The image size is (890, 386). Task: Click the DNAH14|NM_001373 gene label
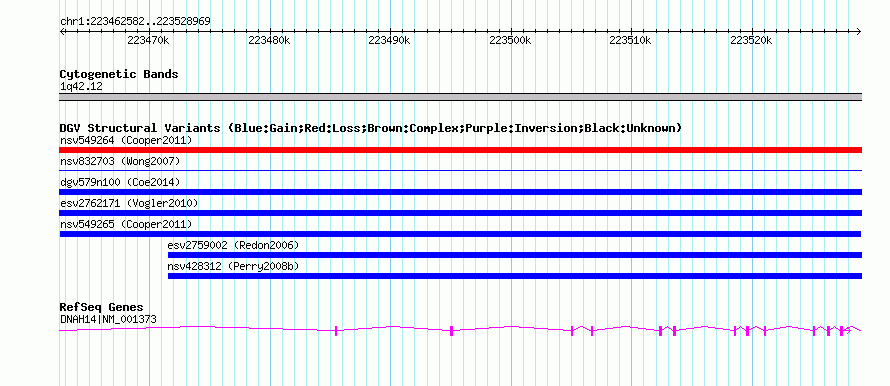(x=108, y=320)
